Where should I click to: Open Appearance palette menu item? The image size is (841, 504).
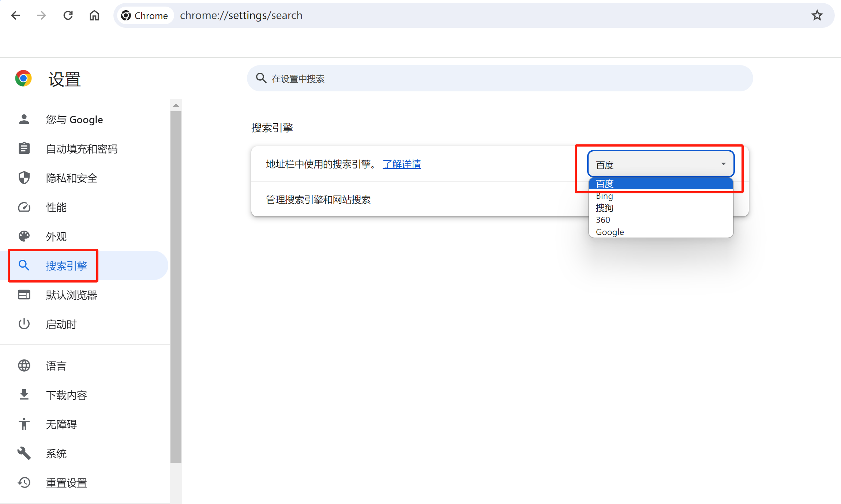[56, 236]
